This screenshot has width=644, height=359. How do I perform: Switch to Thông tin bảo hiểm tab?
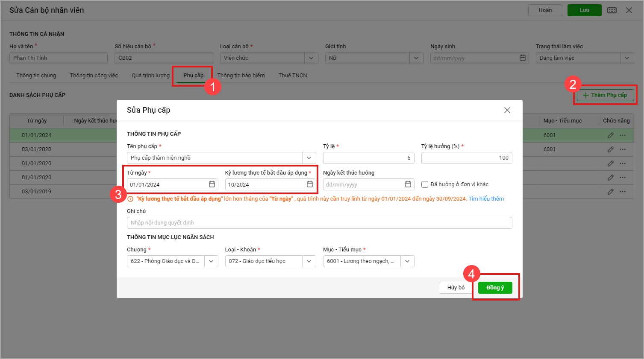click(241, 76)
